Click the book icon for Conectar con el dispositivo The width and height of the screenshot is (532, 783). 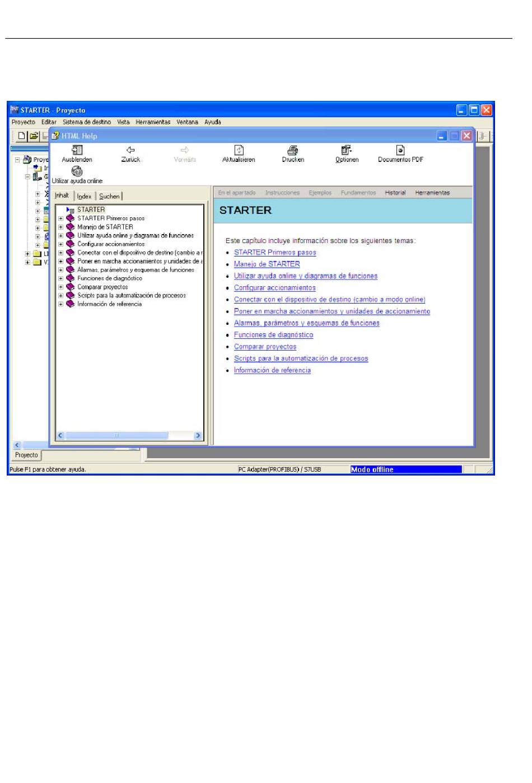pyautogui.click(x=71, y=253)
